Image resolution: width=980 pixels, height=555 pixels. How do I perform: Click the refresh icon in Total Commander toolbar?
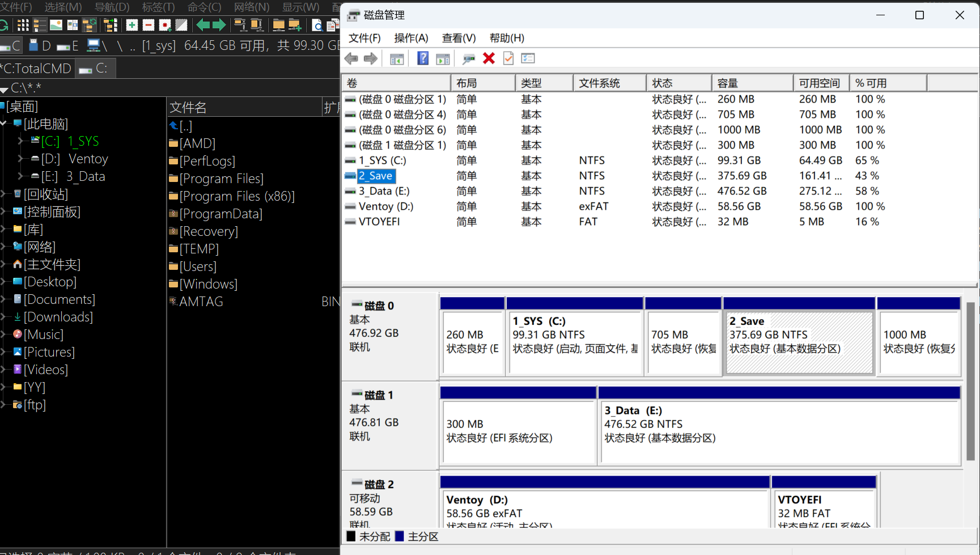tap(3, 25)
